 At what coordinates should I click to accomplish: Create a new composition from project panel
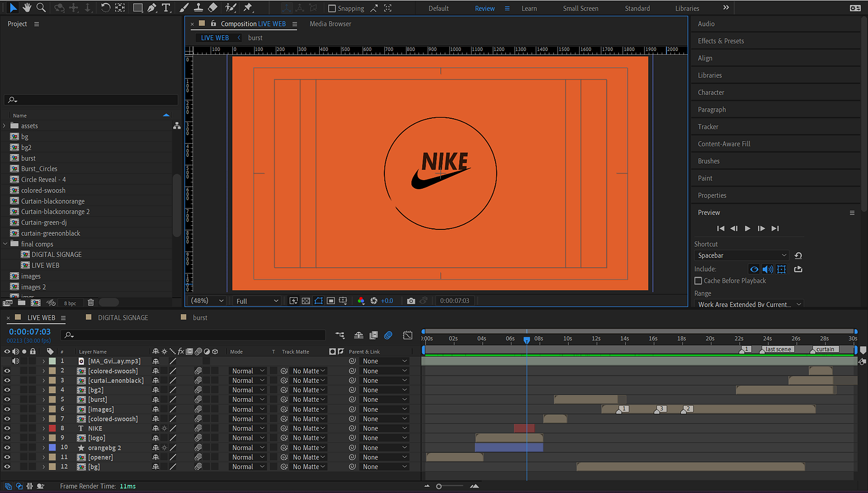36,303
